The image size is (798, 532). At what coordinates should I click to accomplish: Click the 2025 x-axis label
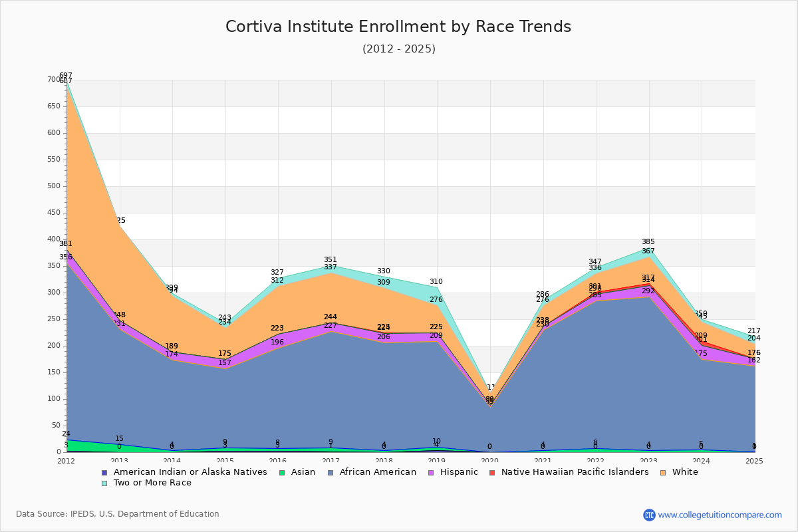coord(754,461)
